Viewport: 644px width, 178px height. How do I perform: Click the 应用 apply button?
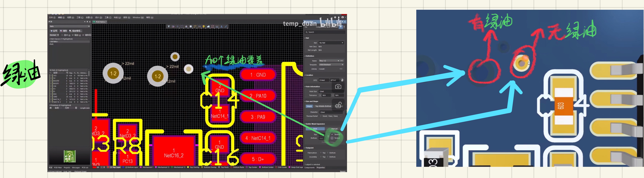point(54,31)
